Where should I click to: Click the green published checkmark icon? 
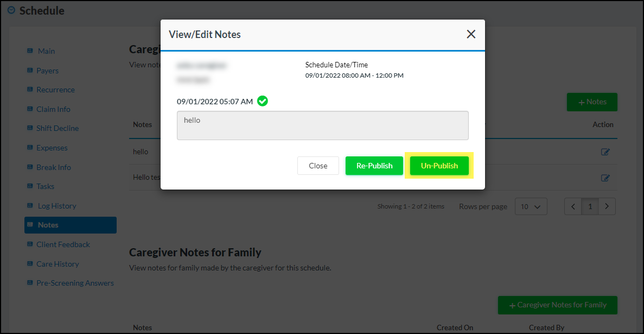tap(262, 101)
